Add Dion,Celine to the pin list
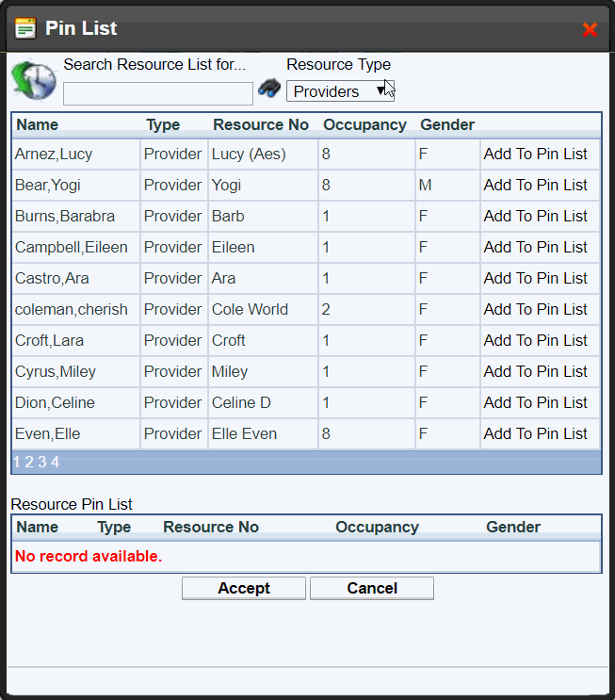This screenshot has height=700, width=615. pyautogui.click(x=535, y=402)
